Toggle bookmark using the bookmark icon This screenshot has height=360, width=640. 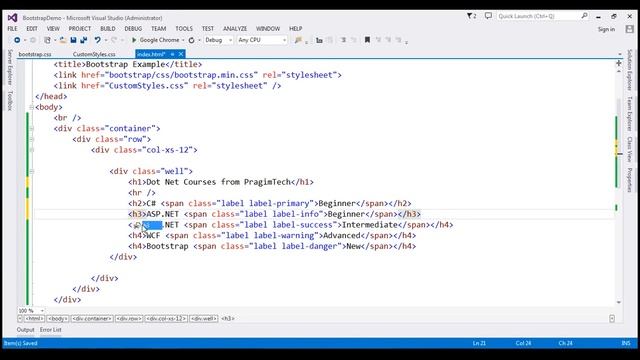tap(367, 40)
